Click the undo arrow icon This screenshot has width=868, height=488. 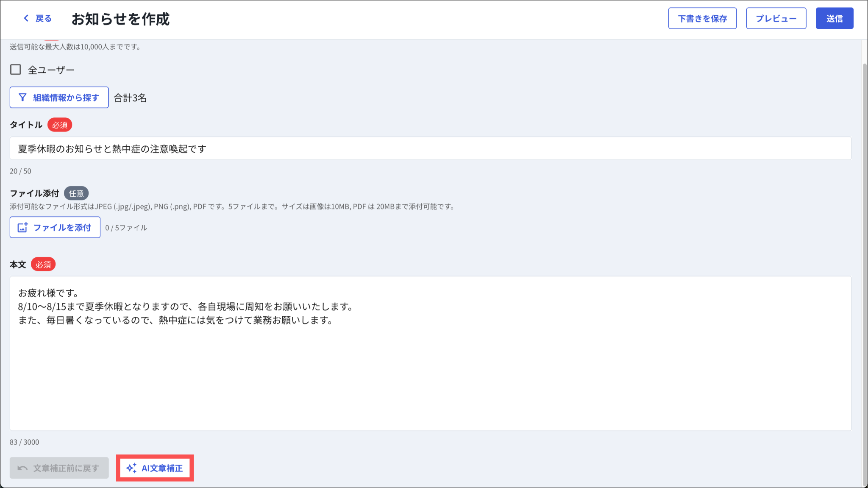[22, 468]
